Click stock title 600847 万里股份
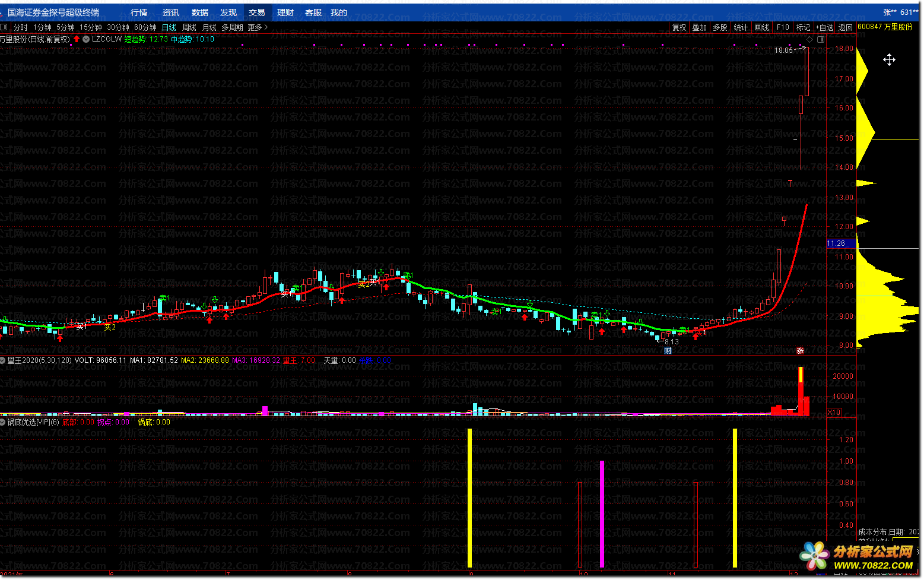924x580 pixels. pos(885,27)
